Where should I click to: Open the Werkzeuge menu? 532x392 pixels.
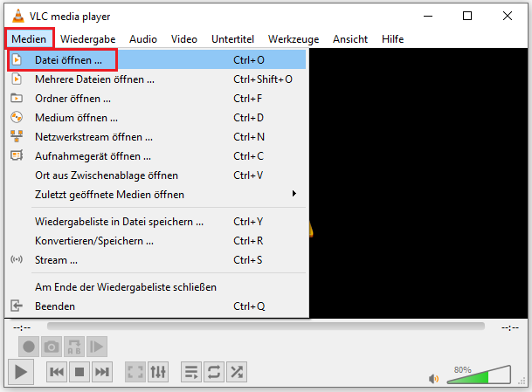click(294, 39)
